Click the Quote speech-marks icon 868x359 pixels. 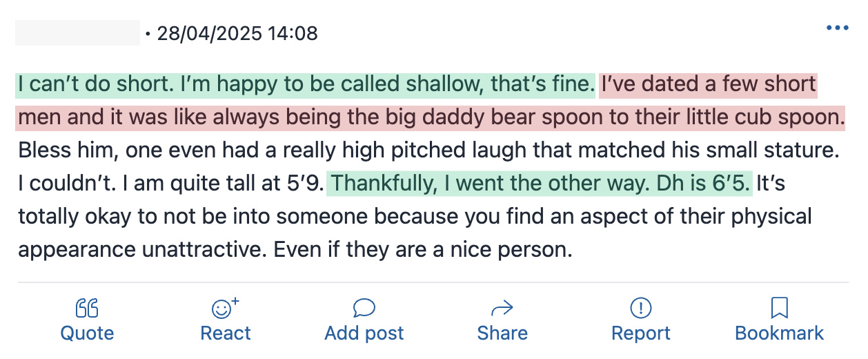(87, 308)
